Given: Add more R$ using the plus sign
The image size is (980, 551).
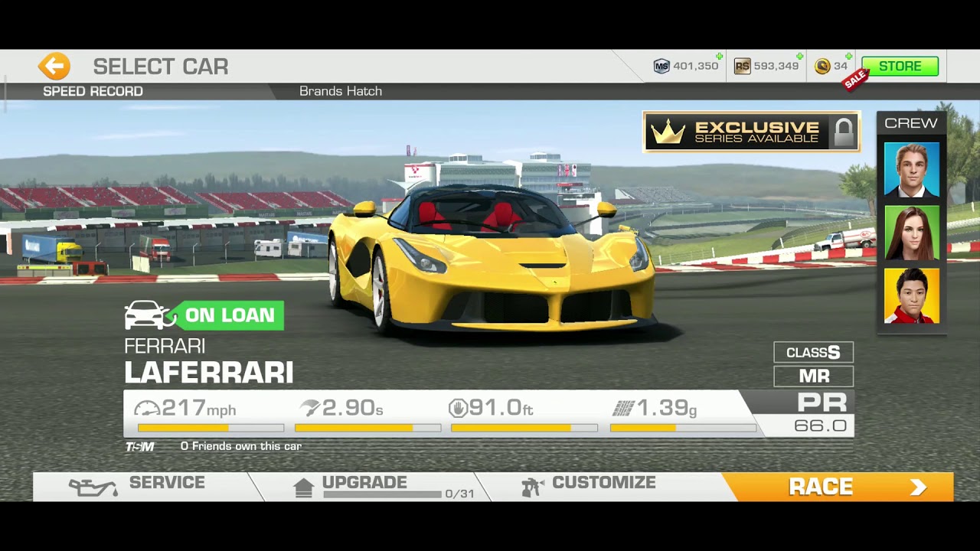Looking at the screenshot, I should [799, 57].
